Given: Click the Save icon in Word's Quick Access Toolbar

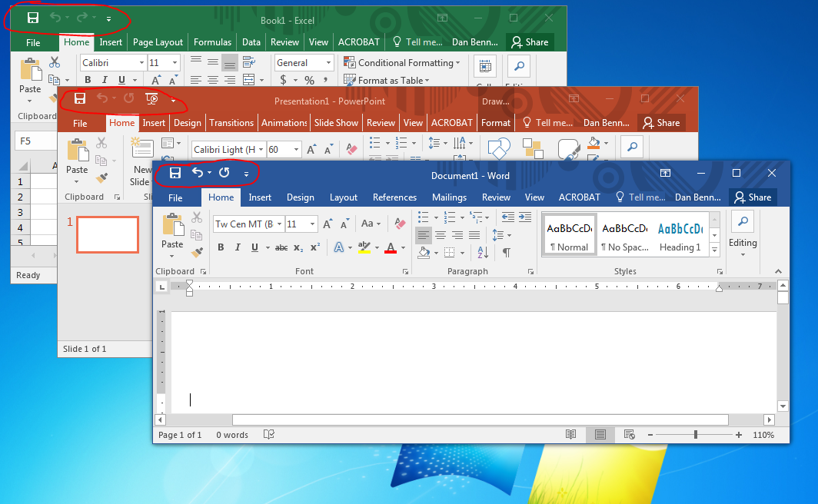Looking at the screenshot, I should point(175,174).
